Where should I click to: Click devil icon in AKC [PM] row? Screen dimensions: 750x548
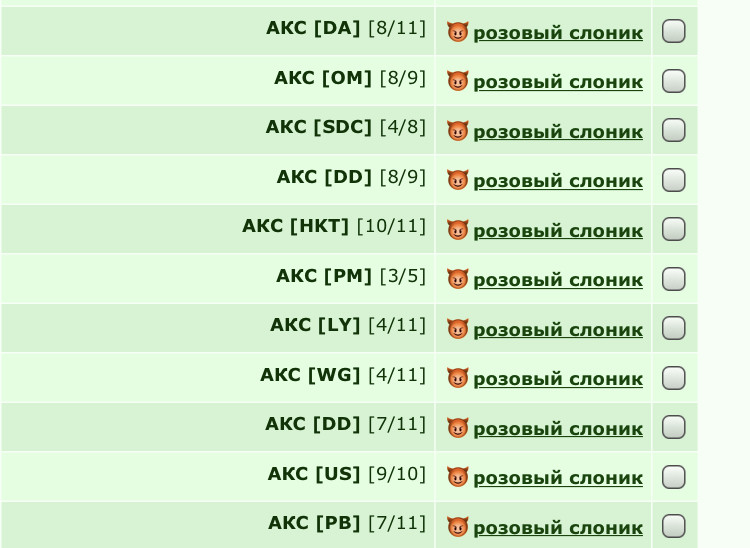point(457,279)
